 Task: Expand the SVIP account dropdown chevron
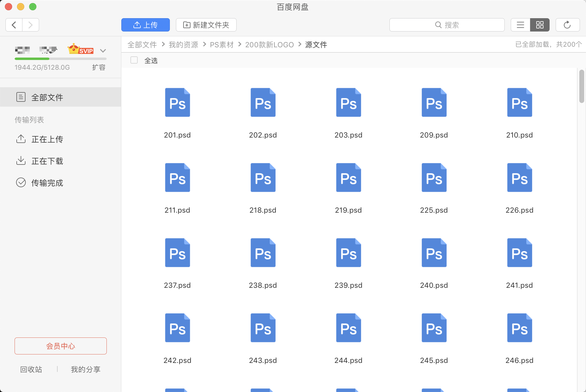point(103,51)
